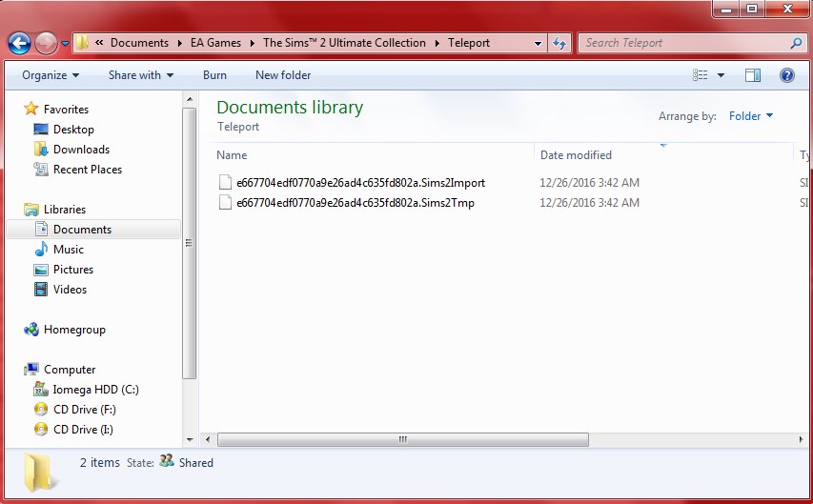The height and width of the screenshot is (504, 813).
Task: Click the Help question mark icon
Action: click(x=787, y=75)
